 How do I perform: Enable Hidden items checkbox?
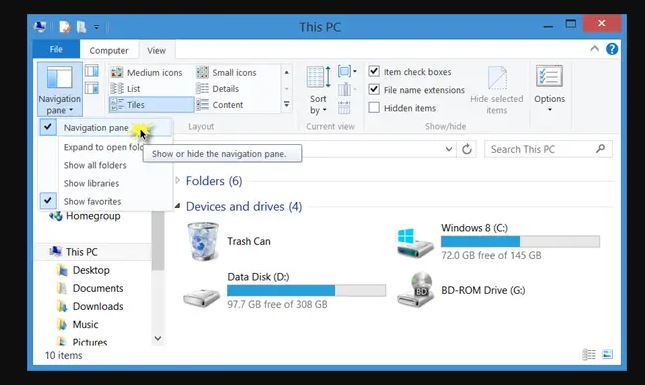374,108
